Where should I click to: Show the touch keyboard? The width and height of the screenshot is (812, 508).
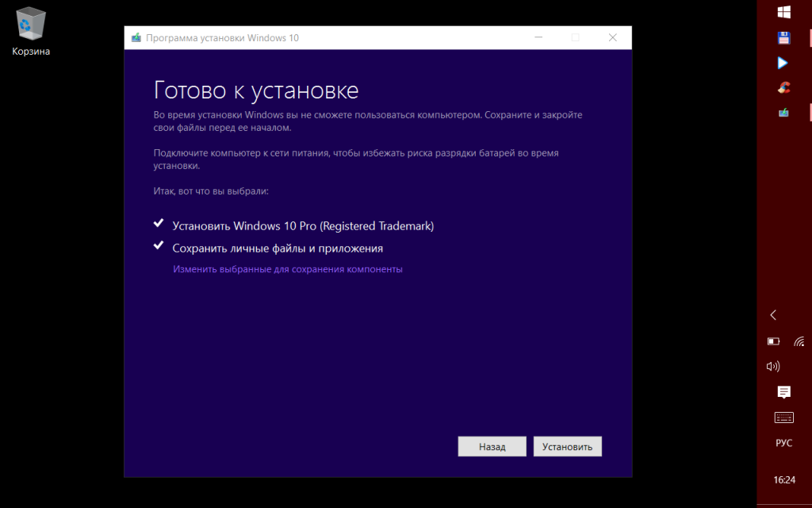pos(784,418)
